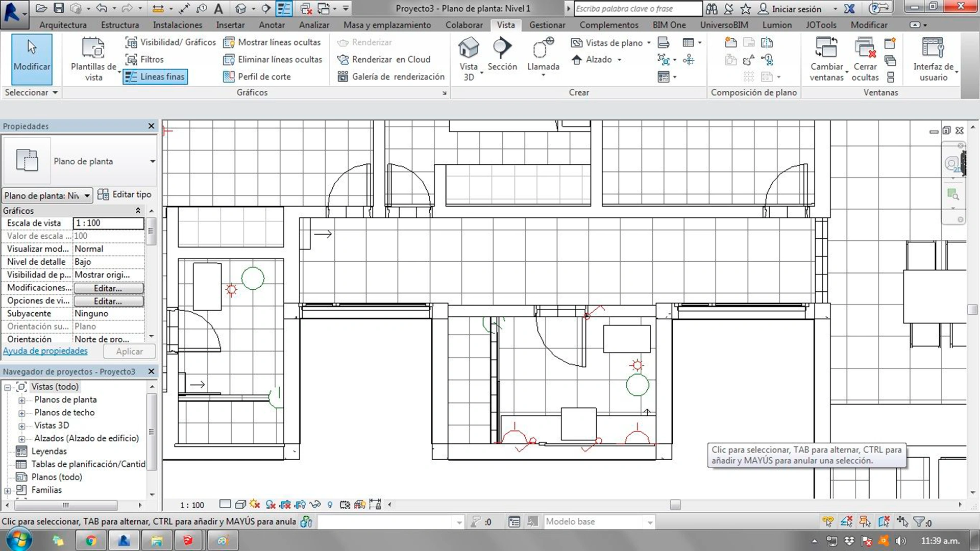Screen dimensions: 980x551
Task: Open Ayuda de propiedades link
Action: (x=45, y=350)
